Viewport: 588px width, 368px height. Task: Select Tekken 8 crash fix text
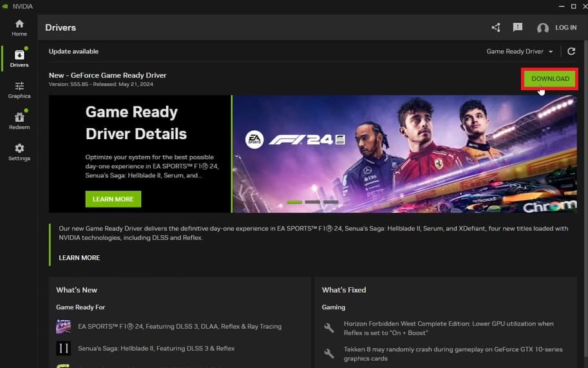coord(453,354)
